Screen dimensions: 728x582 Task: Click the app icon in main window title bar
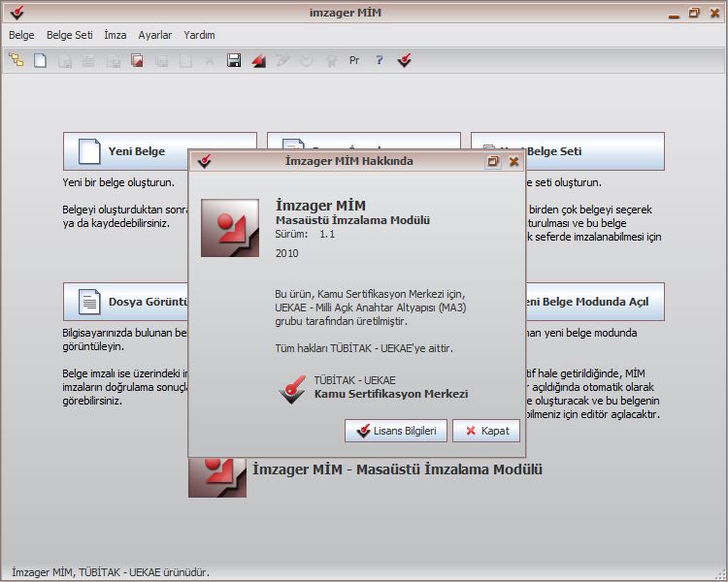(x=17, y=13)
